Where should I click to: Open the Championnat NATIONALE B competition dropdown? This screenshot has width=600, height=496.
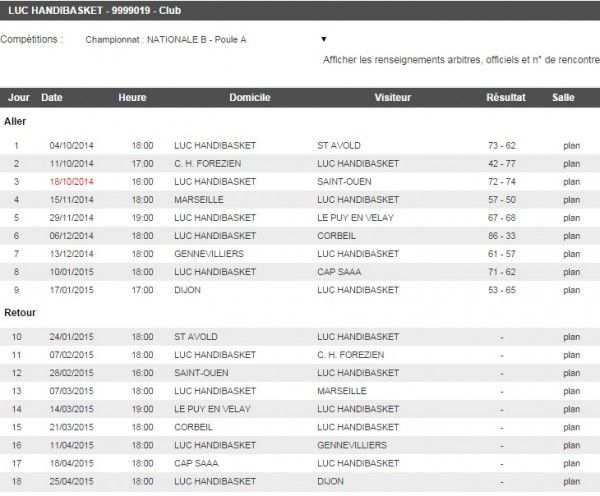206,39
